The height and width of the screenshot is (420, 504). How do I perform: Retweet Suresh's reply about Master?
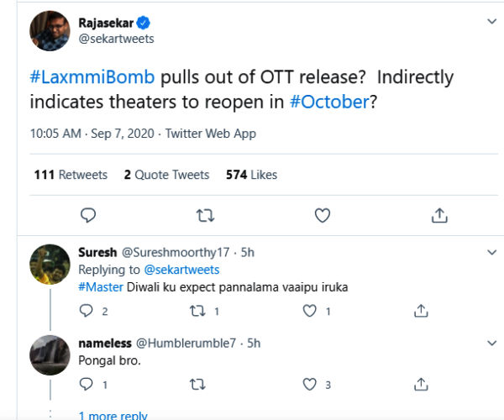pos(198,311)
